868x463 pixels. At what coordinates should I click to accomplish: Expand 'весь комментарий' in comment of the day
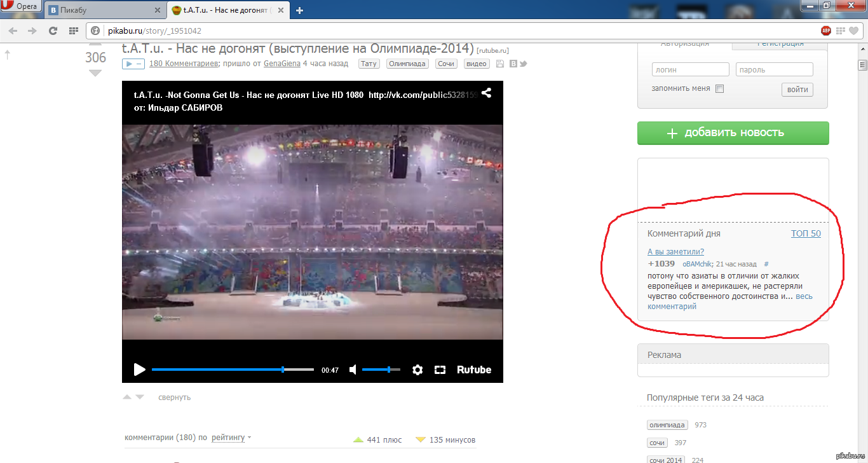point(803,296)
